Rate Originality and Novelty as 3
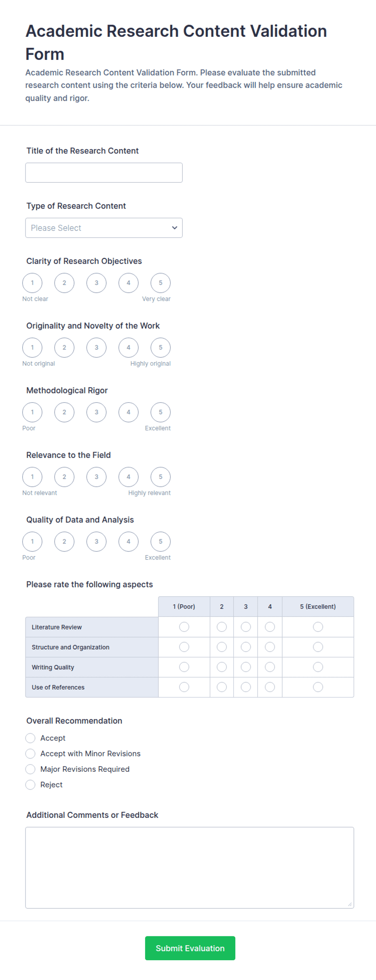 (x=96, y=348)
